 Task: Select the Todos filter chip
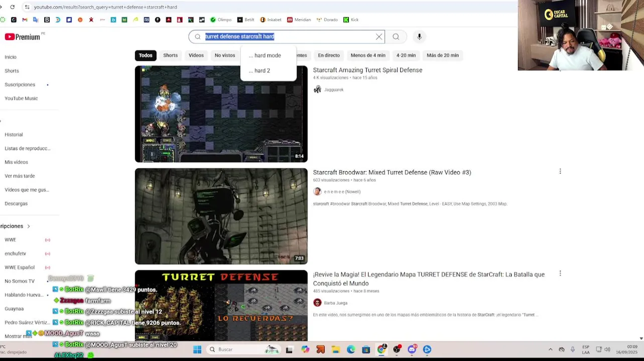point(146,56)
